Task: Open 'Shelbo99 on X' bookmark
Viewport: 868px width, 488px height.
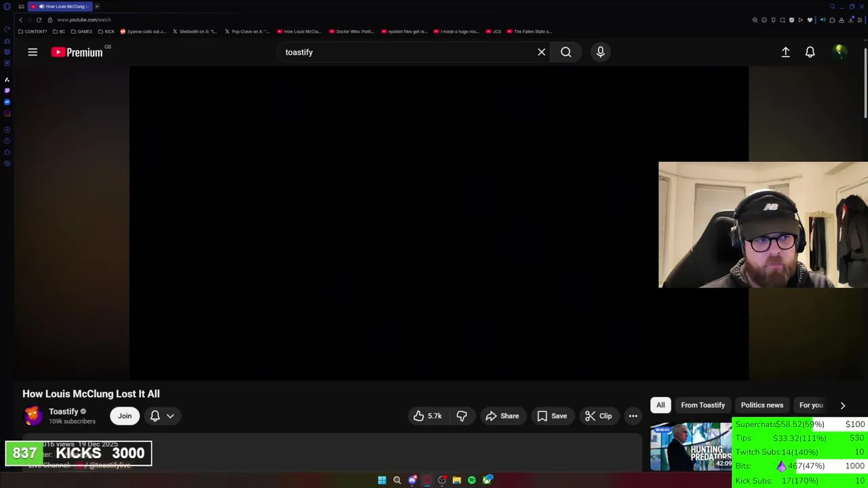Action: [x=195, y=31]
